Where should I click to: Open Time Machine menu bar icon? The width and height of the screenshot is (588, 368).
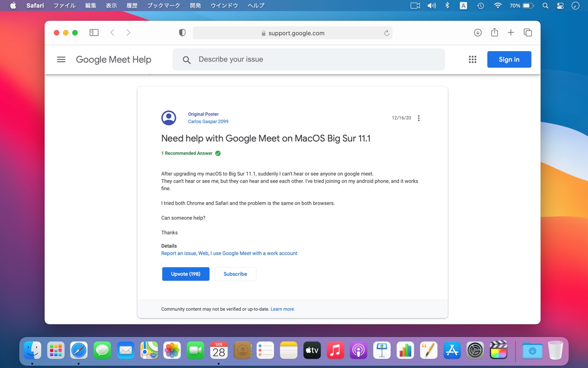[x=480, y=6]
